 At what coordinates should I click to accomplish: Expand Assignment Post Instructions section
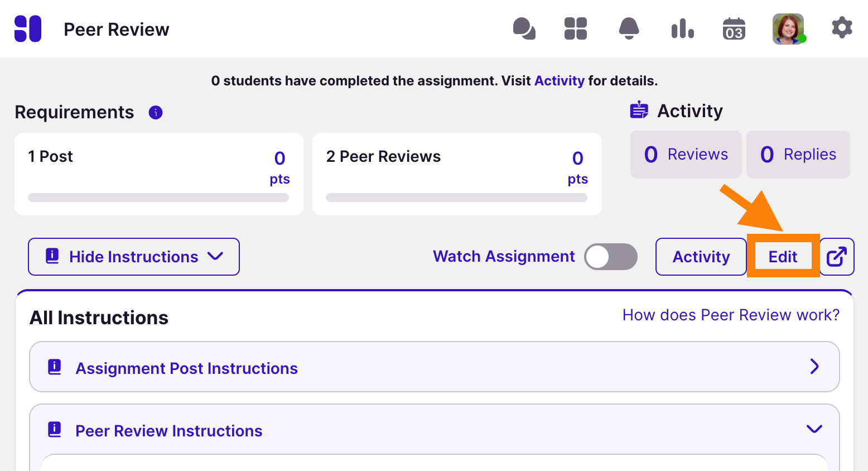[434, 367]
